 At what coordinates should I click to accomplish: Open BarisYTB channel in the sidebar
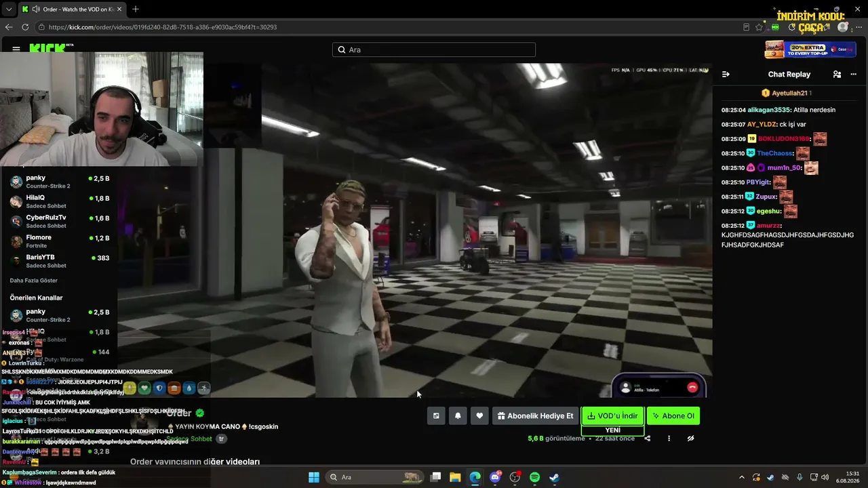60,262
